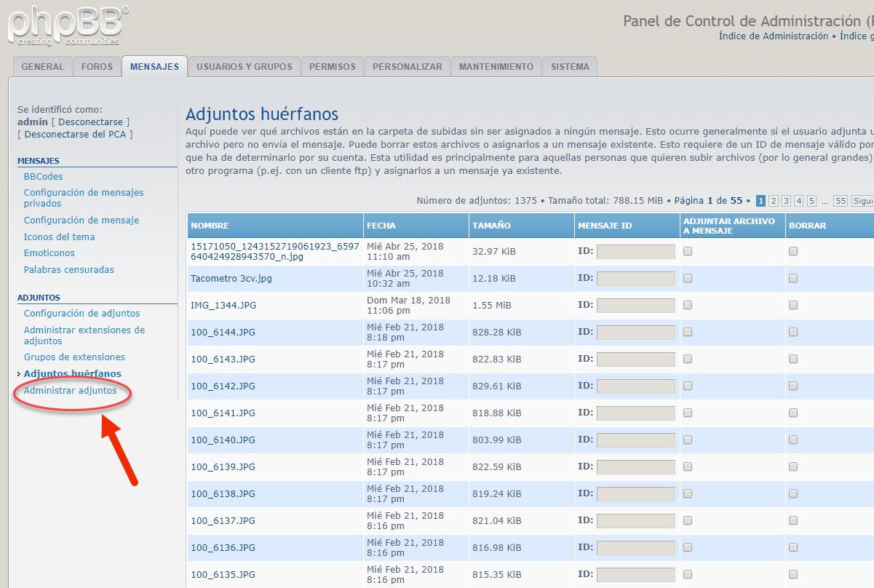Open Índice de Administración link
Screen dimensions: 874x588
[x=773, y=36]
